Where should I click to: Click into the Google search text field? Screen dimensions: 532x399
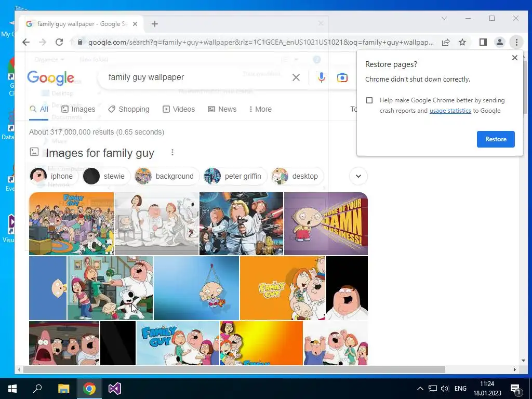[x=197, y=77]
